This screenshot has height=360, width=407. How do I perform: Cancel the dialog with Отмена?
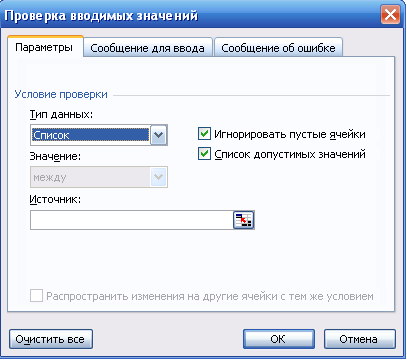click(x=359, y=339)
